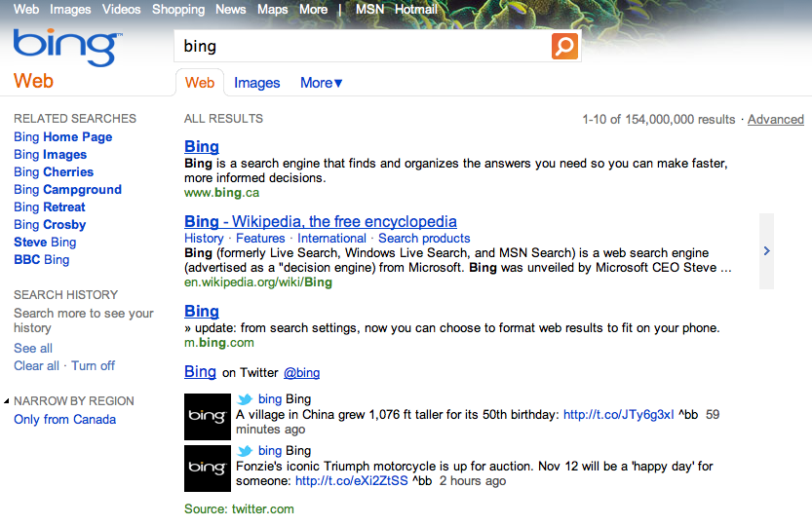Click Turn off search history
Image resolution: width=812 pixels, height=526 pixels.
tap(93, 365)
